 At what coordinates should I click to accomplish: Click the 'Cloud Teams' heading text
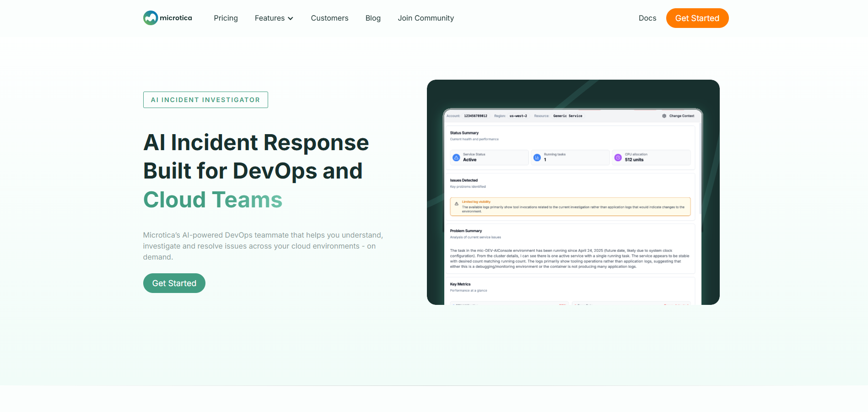pos(213,200)
